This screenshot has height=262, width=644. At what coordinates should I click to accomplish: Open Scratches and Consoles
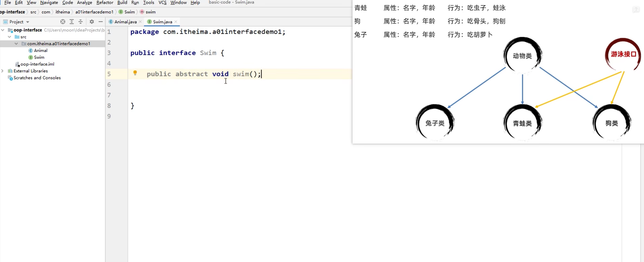pos(37,78)
